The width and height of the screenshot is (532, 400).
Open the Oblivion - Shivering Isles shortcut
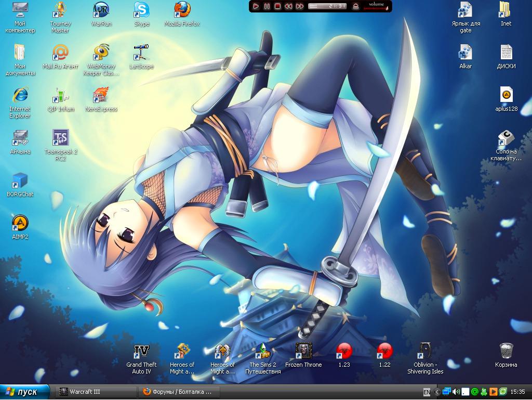click(x=425, y=351)
